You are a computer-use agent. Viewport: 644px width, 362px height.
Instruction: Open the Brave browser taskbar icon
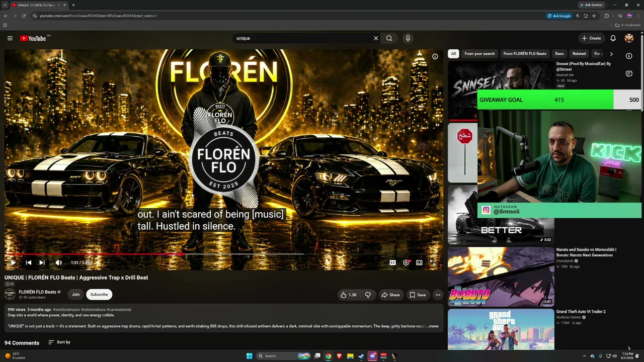tap(339, 356)
